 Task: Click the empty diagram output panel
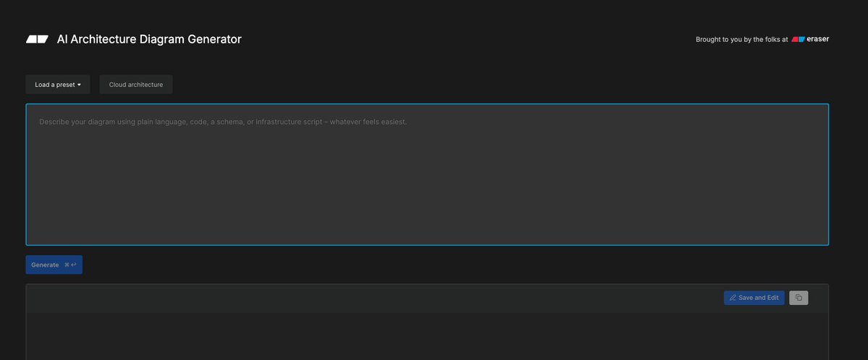click(x=427, y=336)
